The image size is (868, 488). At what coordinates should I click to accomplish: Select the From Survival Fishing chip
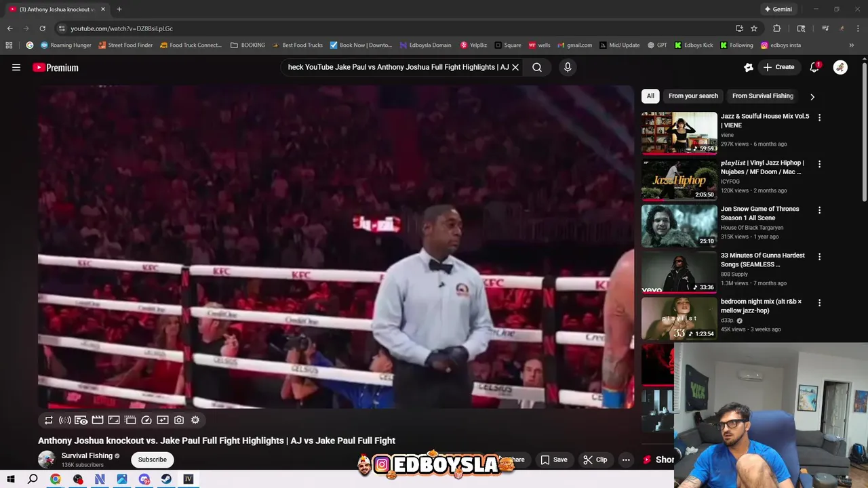click(762, 96)
